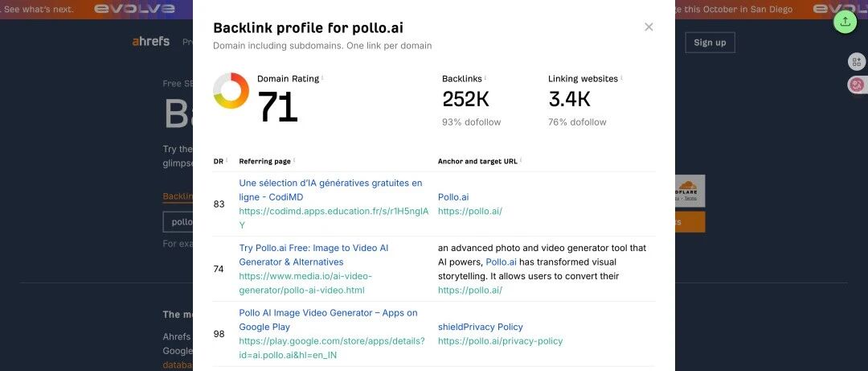This screenshot has height=371, width=868.
Task: Open the Google Play Pollo AI link
Action: pyautogui.click(x=328, y=319)
